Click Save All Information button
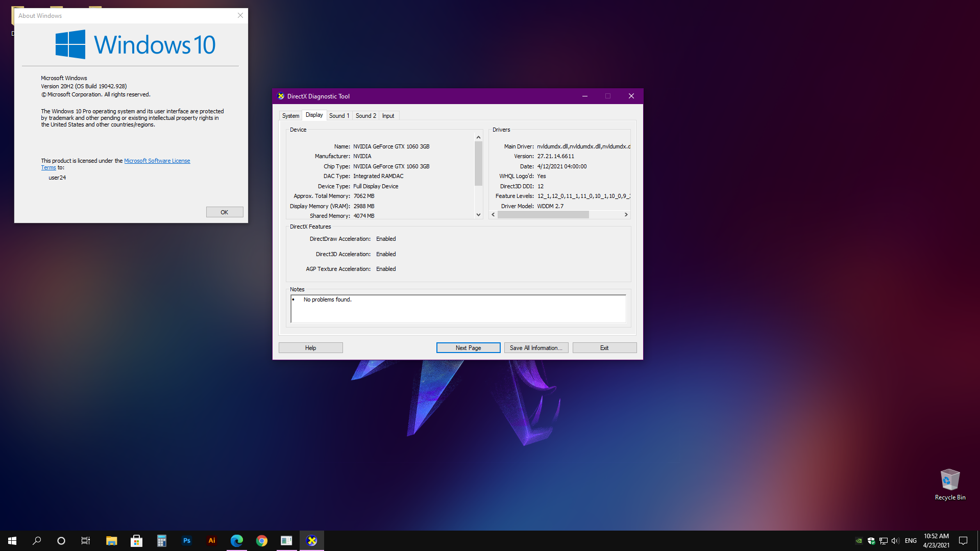The image size is (980, 551). [x=536, y=348]
